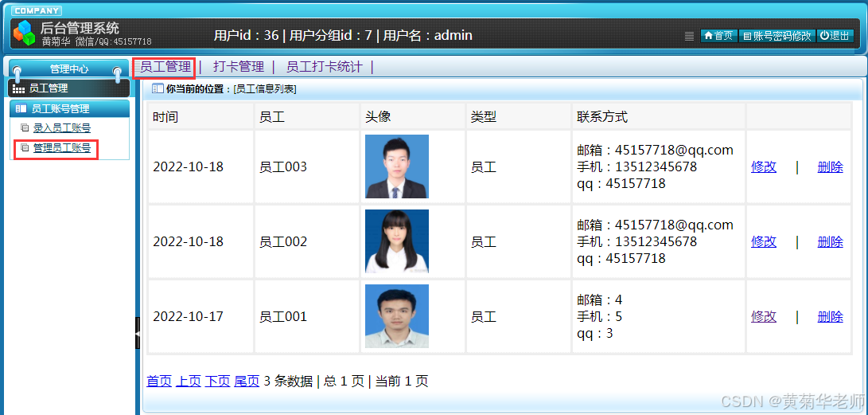Click the panel icon beside 员工账号管理
868x415 pixels.
[21, 109]
